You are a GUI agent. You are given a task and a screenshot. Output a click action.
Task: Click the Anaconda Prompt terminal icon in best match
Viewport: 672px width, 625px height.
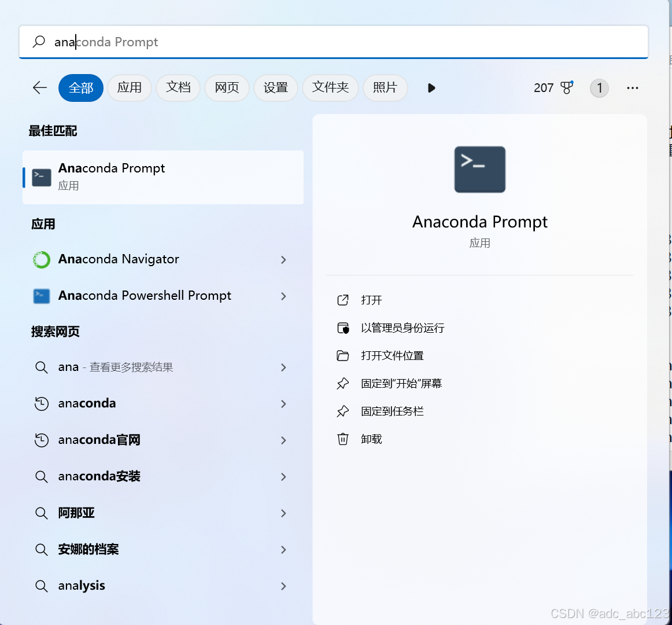42,177
